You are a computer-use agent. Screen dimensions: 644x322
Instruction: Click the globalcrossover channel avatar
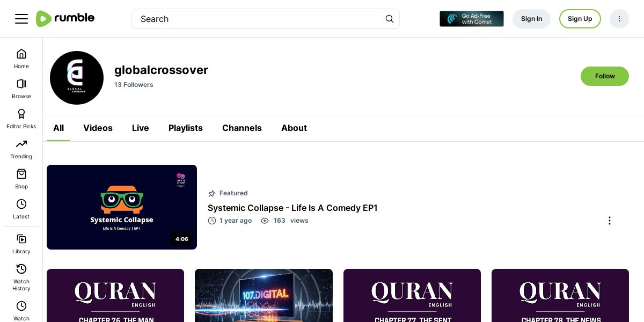coord(77,78)
